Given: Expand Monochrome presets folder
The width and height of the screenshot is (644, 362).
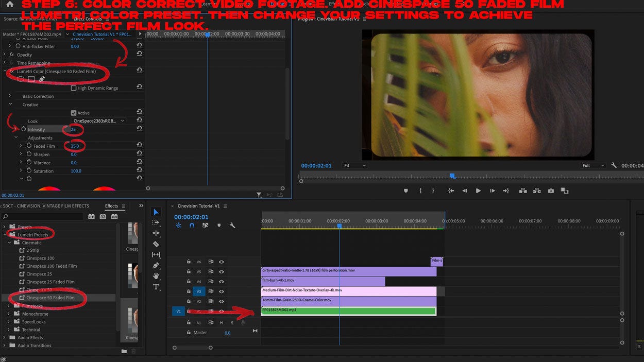Looking at the screenshot, I should click(x=9, y=314).
